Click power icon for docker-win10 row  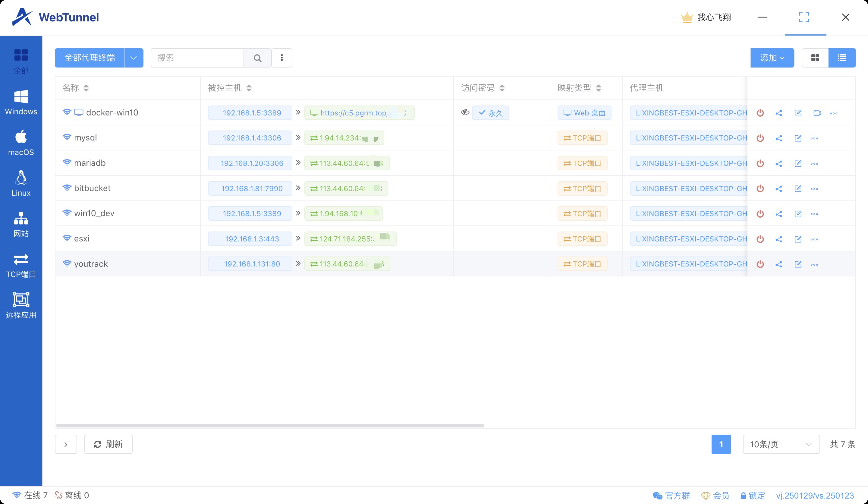tap(760, 113)
